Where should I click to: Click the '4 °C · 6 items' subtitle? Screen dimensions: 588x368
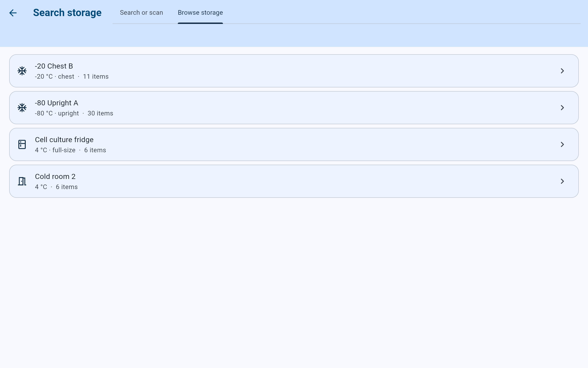coord(56,187)
